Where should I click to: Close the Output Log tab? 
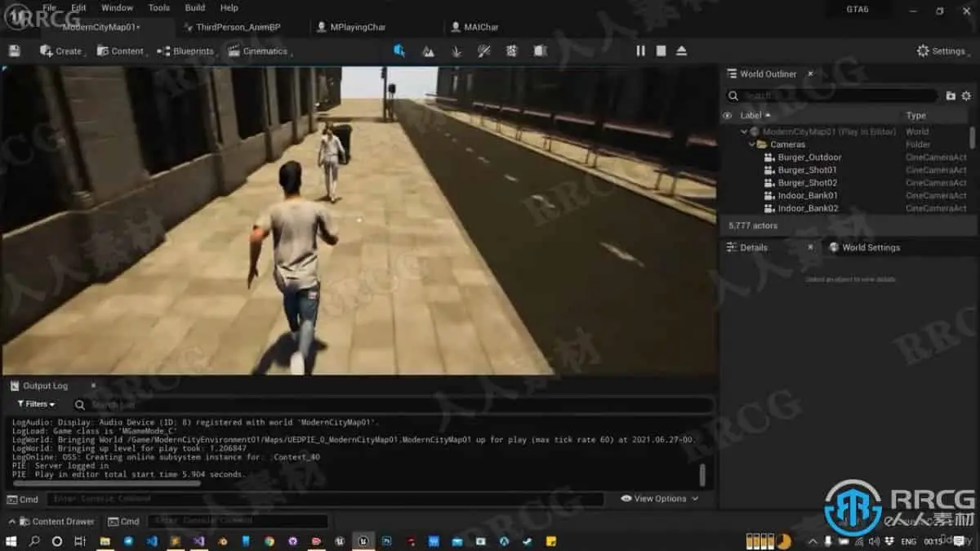pyautogui.click(x=93, y=385)
